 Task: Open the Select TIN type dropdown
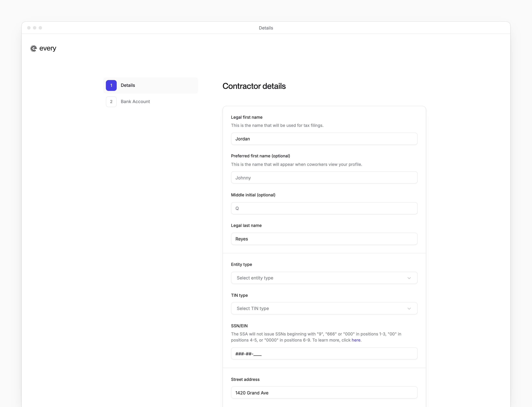point(324,308)
